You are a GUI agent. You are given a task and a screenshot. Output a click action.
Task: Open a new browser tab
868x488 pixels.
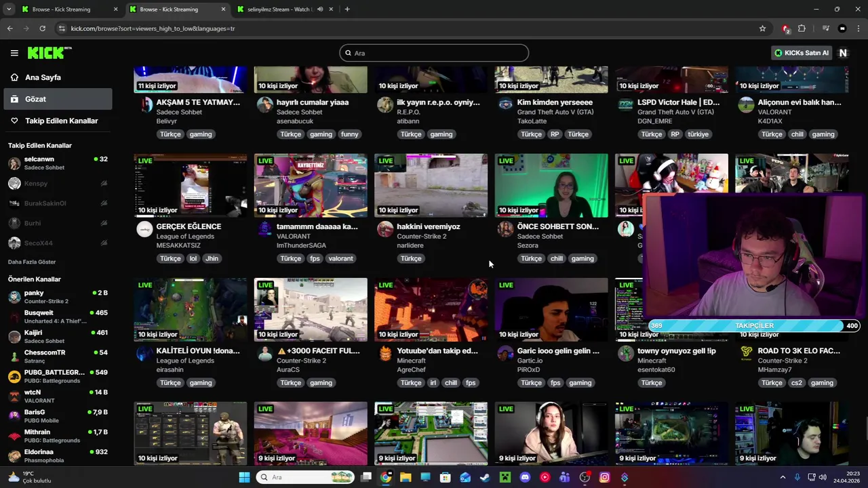(x=347, y=9)
